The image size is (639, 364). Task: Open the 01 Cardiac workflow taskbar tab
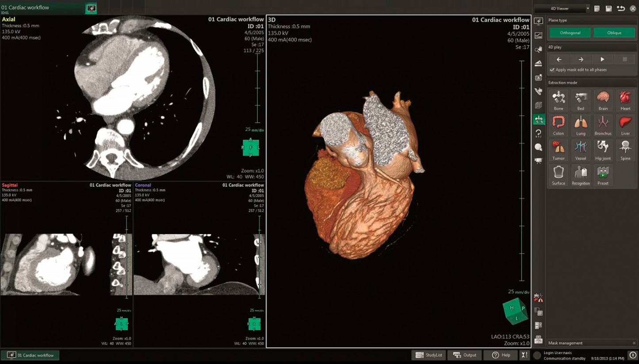pyautogui.click(x=30, y=355)
